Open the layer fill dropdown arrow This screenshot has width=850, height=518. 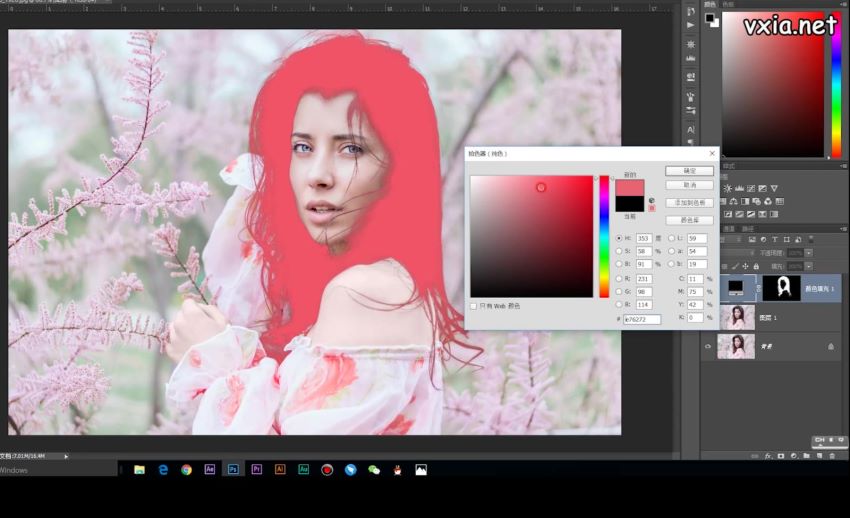coord(810,266)
